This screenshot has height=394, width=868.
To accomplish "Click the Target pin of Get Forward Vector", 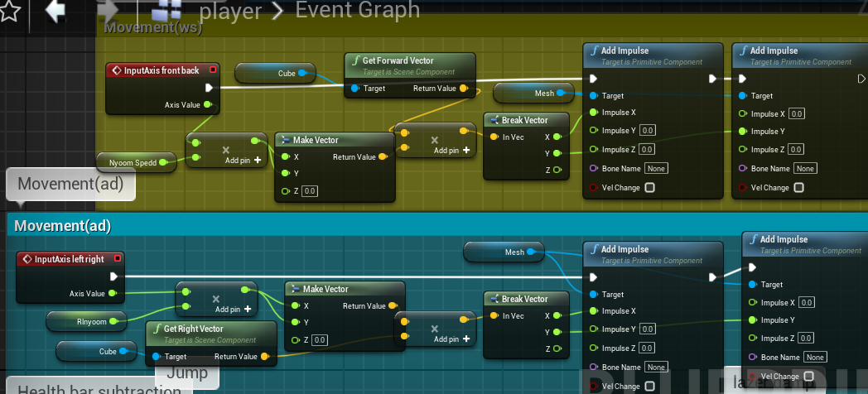I will (354, 89).
